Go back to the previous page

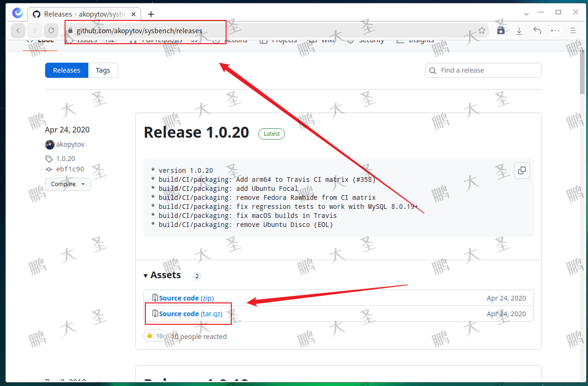coord(18,31)
